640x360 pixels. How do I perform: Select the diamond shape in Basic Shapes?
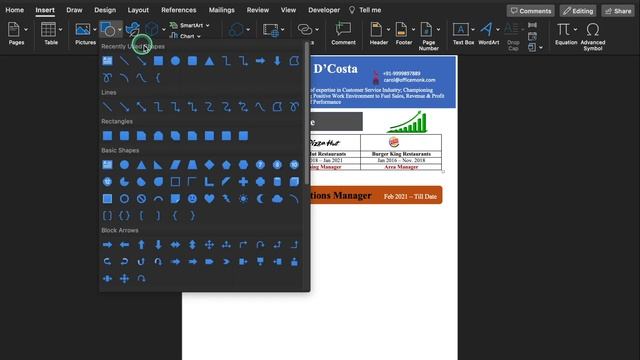pyautogui.click(x=209, y=165)
